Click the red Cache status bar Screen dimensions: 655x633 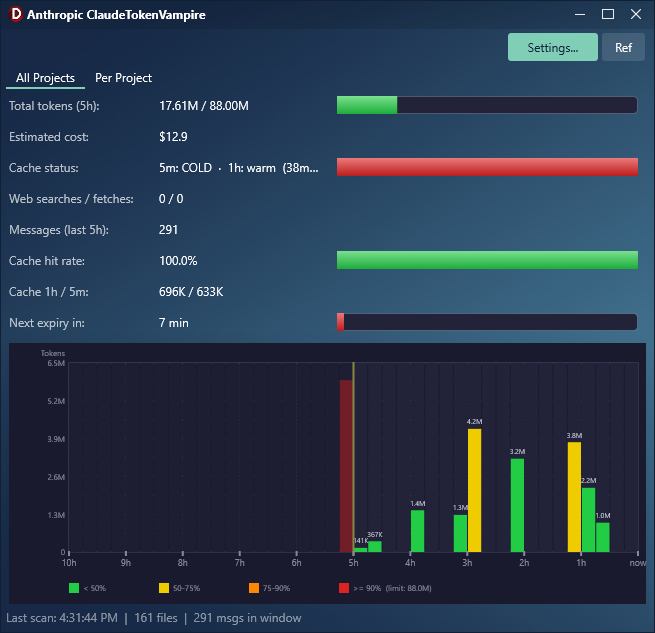487,167
